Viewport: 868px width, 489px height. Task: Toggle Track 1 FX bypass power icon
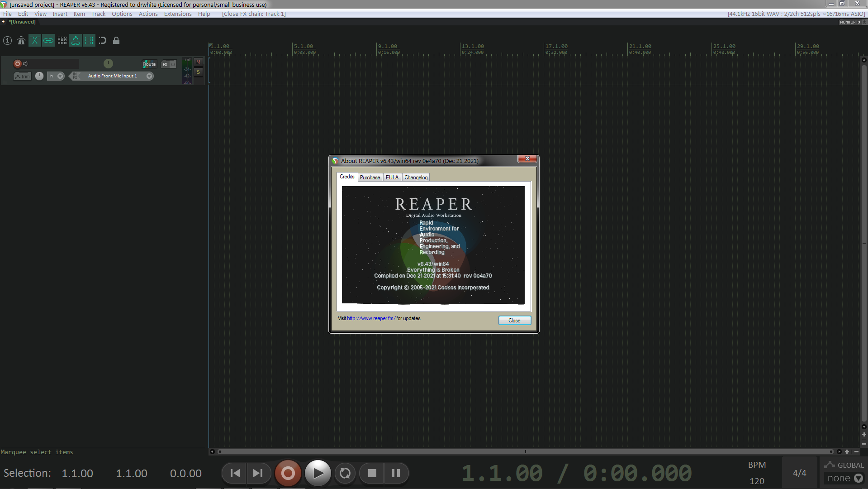(x=173, y=64)
